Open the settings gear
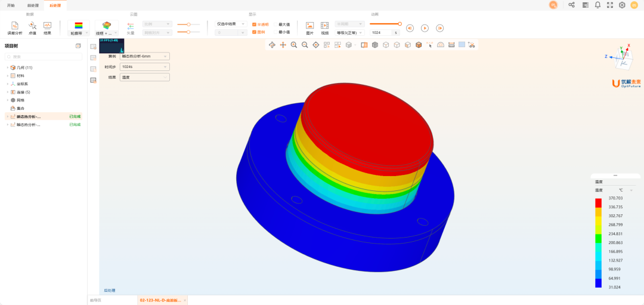 pyautogui.click(x=622, y=5)
